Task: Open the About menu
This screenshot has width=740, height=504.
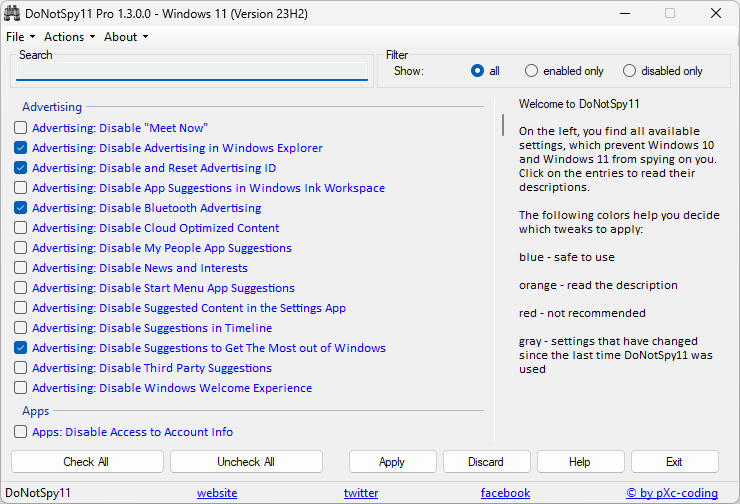Action: 126,37
